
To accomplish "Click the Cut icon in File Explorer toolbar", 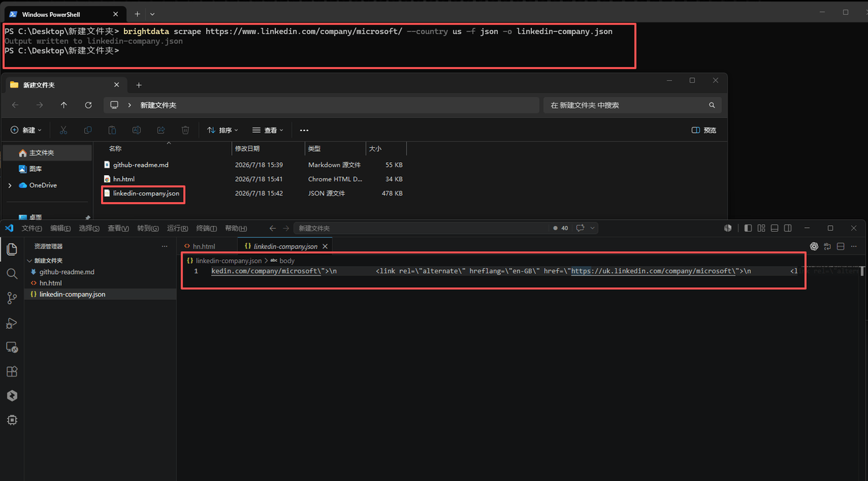I will tap(63, 130).
